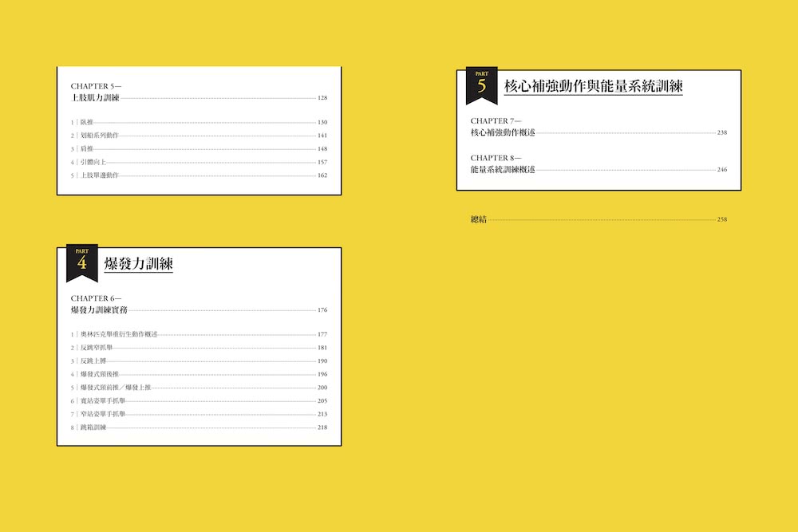
Task: Open the 核心補強動作與能量系統訓練 part heading
Action: (593, 86)
